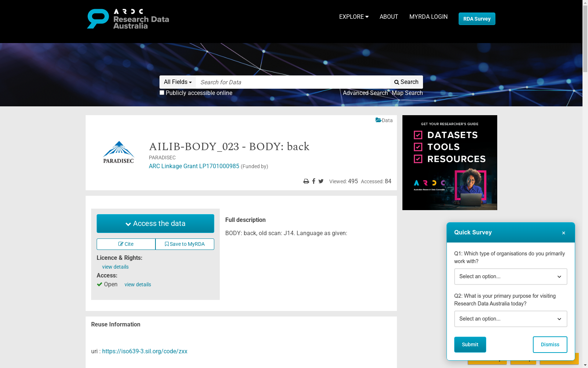View Access details link

[138, 284]
